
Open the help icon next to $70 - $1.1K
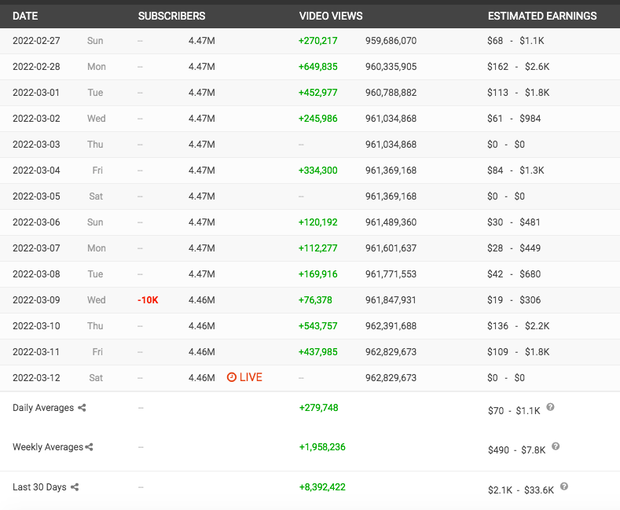click(x=550, y=407)
